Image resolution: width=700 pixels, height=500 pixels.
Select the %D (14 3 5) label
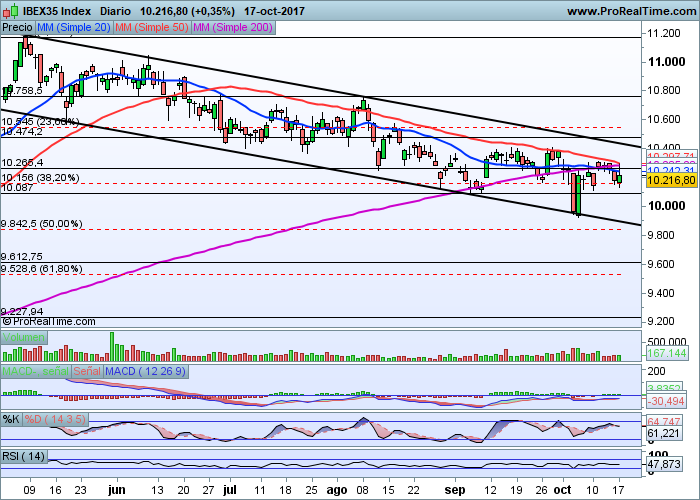(55, 418)
